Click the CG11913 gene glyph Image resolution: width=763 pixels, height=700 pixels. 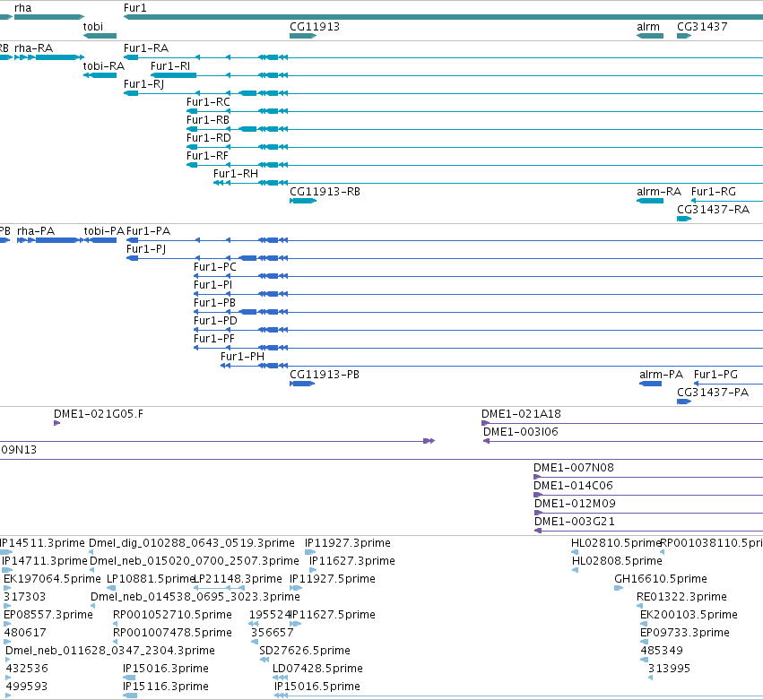[x=303, y=36]
